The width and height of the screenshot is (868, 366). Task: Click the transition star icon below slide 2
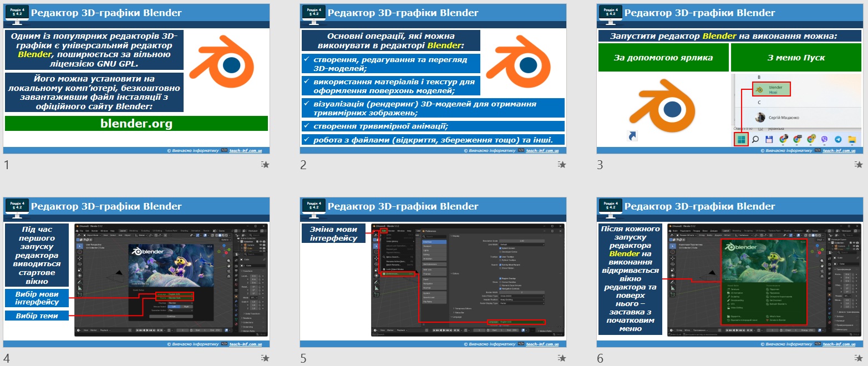tap(562, 164)
